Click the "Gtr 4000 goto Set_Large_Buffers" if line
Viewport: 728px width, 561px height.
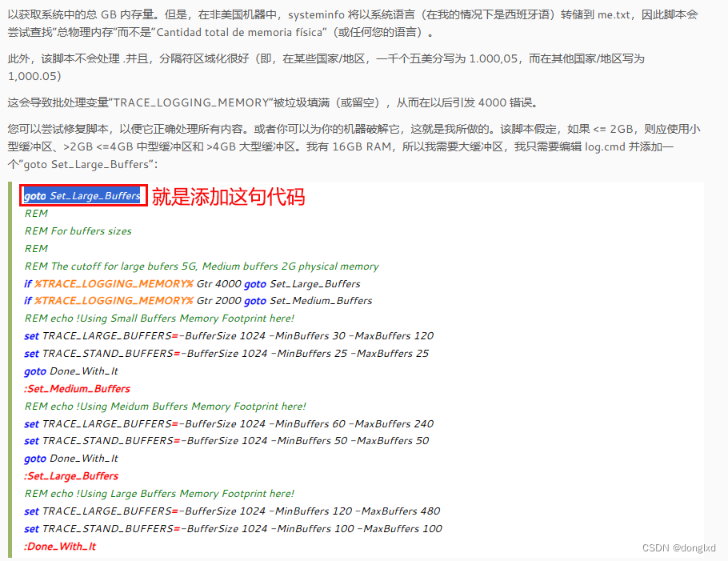[x=192, y=284]
